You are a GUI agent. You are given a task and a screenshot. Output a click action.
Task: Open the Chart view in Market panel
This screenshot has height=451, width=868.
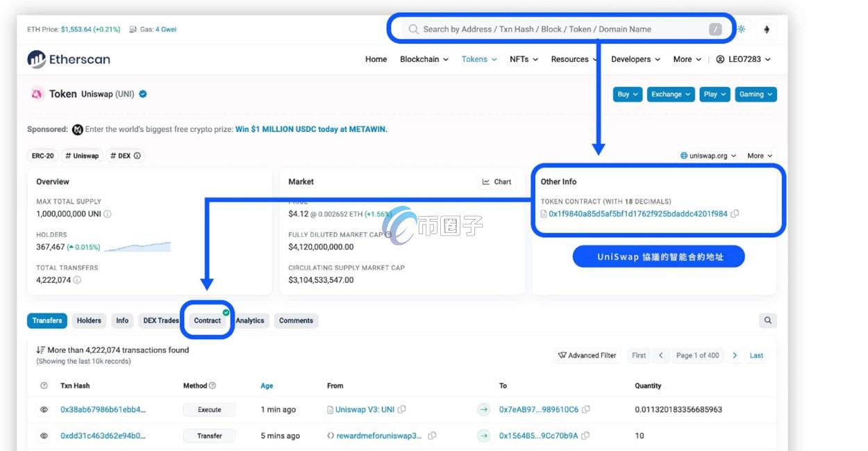click(x=497, y=181)
